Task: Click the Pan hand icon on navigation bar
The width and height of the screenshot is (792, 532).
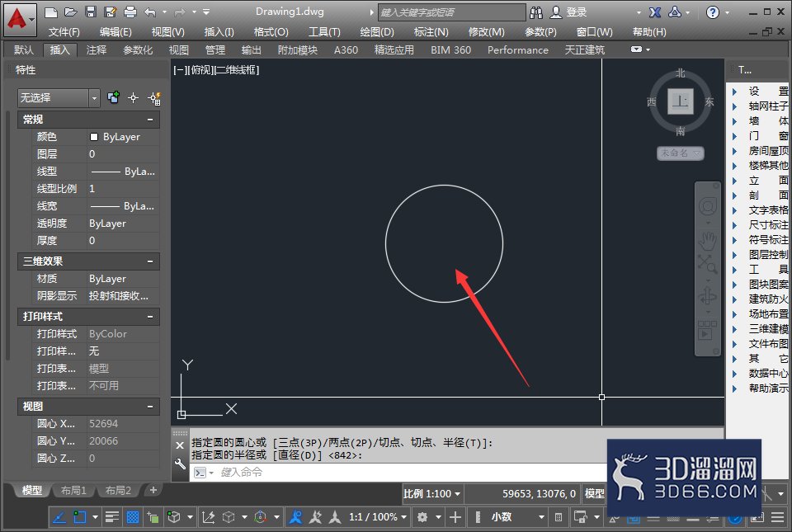Action: (708, 241)
